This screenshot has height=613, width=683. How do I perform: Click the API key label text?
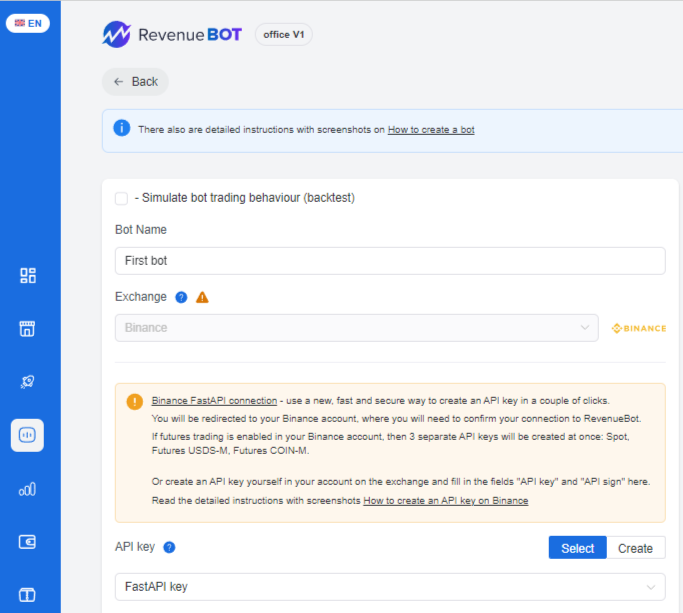[x=135, y=547]
